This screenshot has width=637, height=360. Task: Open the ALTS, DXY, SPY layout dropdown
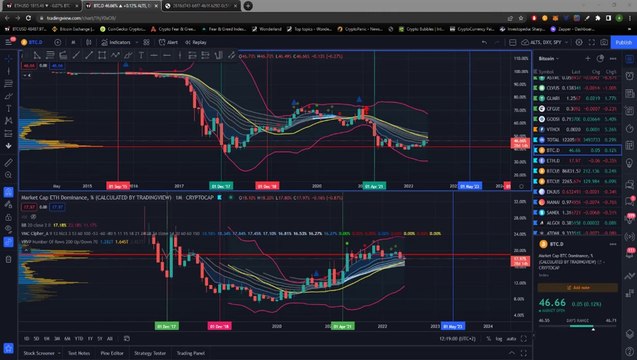(x=545, y=42)
